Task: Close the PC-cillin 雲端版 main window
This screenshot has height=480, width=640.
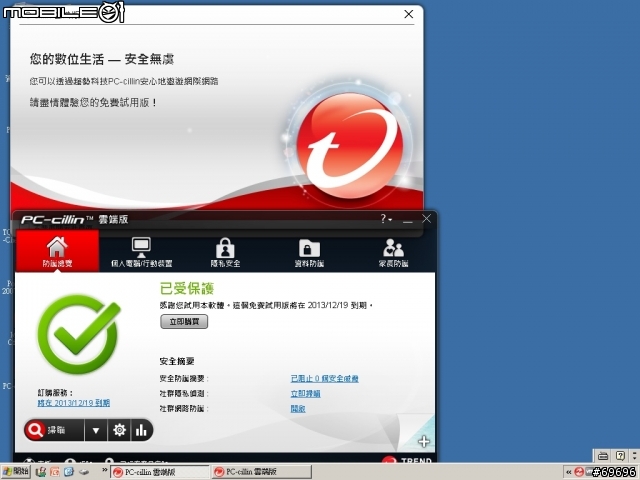Action: tap(427, 219)
